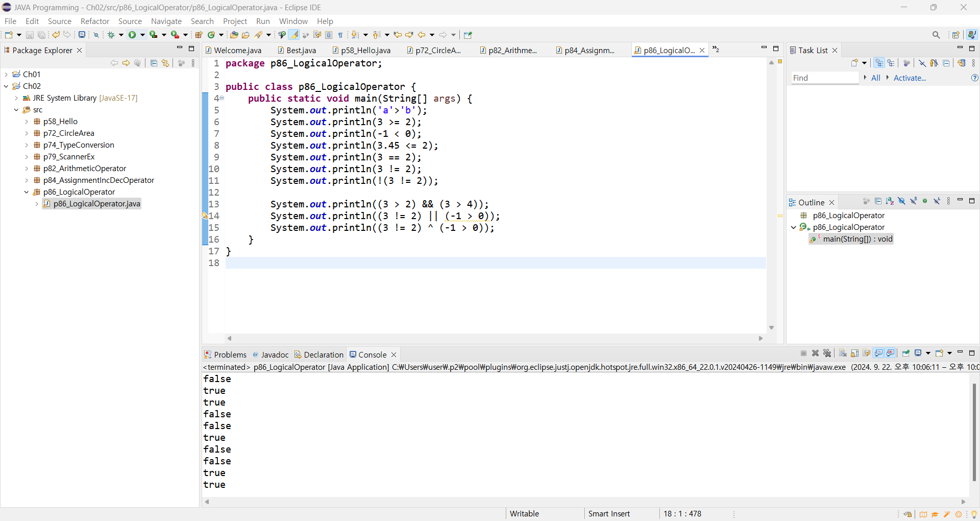Click the Next Annotation arrow icon
This screenshot has height=521, width=980.
point(355,35)
